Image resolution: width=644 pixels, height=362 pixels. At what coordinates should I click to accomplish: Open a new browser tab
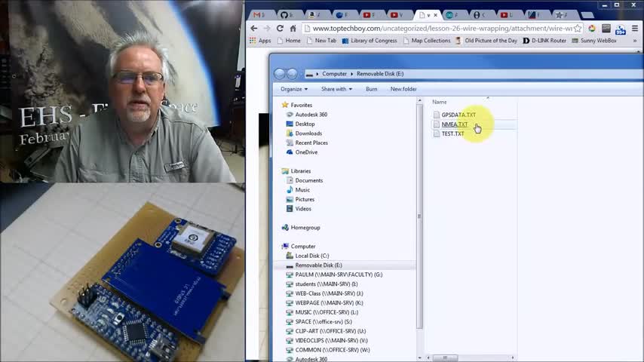tap(587, 15)
